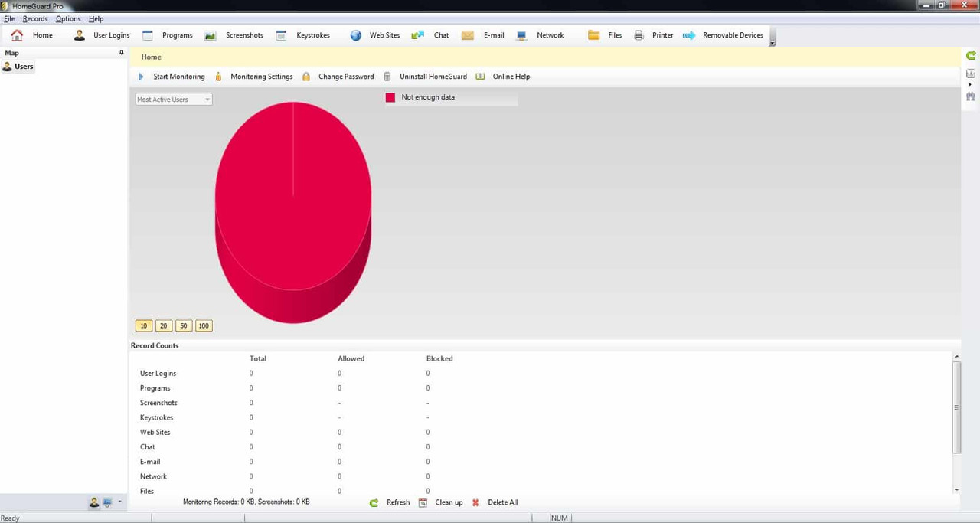Click the Web Sites globe icon
980x523 pixels.
click(355, 35)
